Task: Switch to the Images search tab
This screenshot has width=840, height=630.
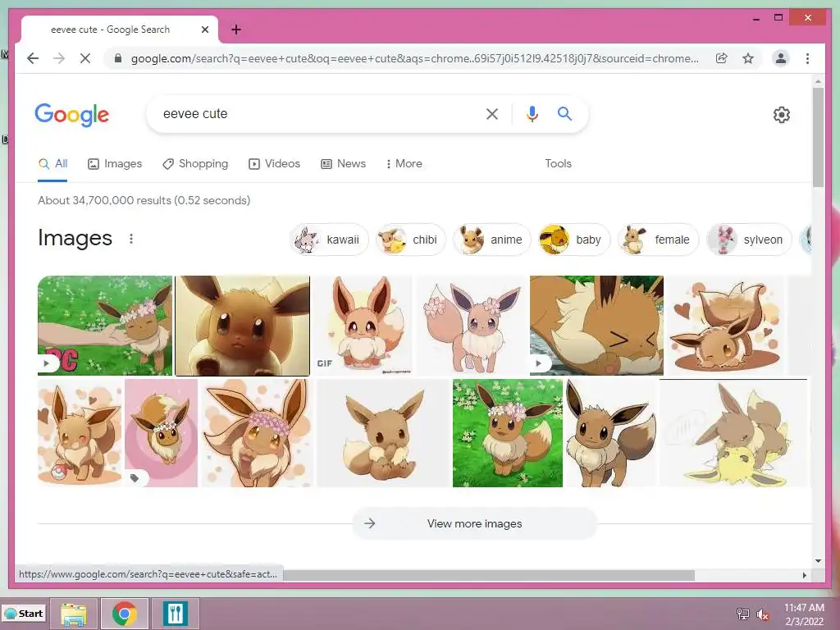Action: [x=115, y=163]
